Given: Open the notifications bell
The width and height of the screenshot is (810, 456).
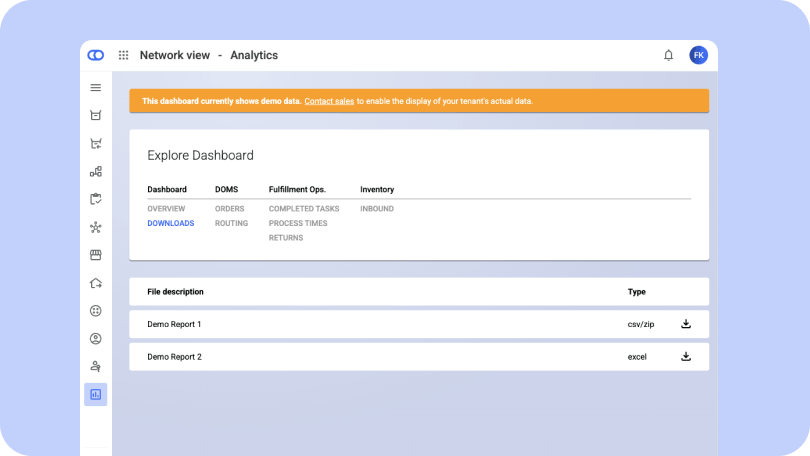Looking at the screenshot, I should coord(668,55).
